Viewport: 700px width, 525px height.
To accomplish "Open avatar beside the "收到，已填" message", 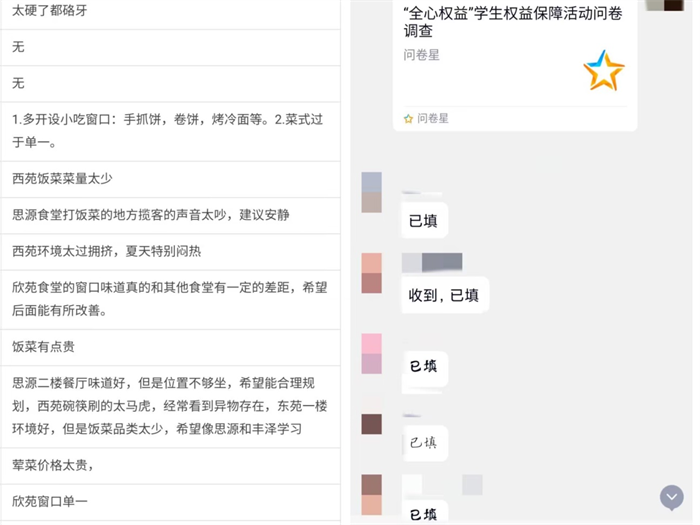I will coord(371,273).
